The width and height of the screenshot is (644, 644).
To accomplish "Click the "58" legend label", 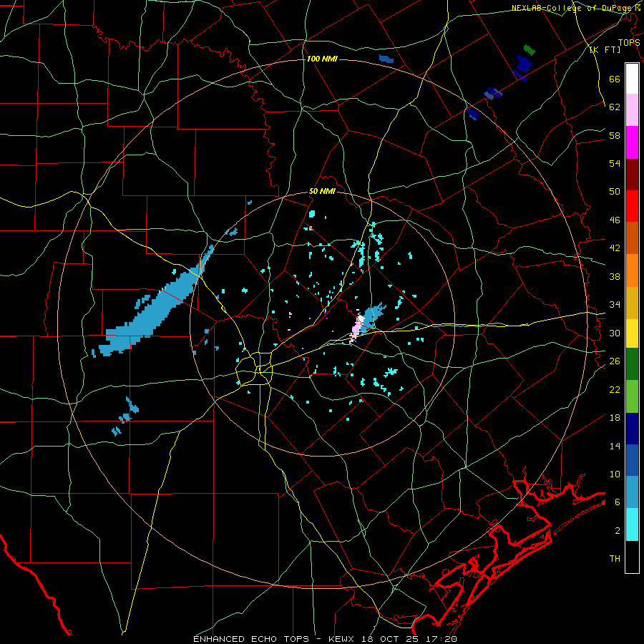I will [615, 135].
